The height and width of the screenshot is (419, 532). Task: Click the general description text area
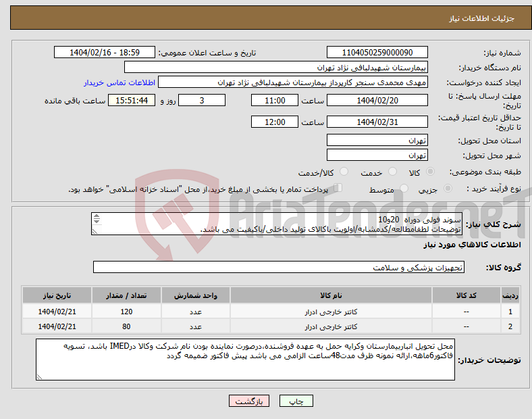[277, 224]
